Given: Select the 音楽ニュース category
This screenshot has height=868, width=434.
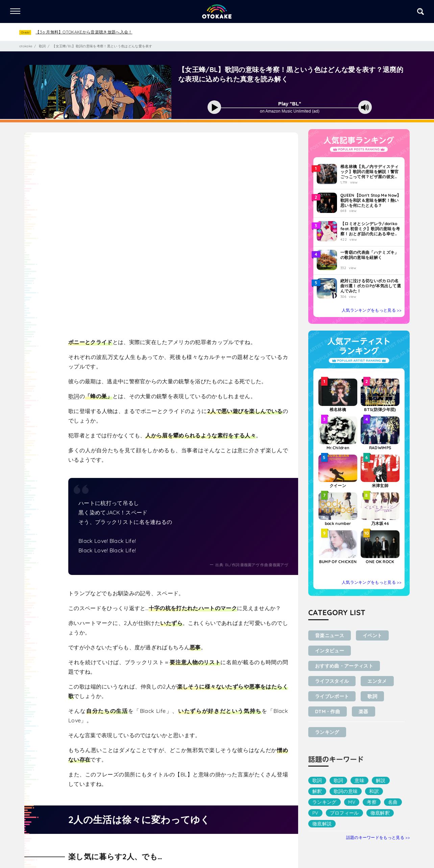Looking at the screenshot, I should (x=329, y=635).
